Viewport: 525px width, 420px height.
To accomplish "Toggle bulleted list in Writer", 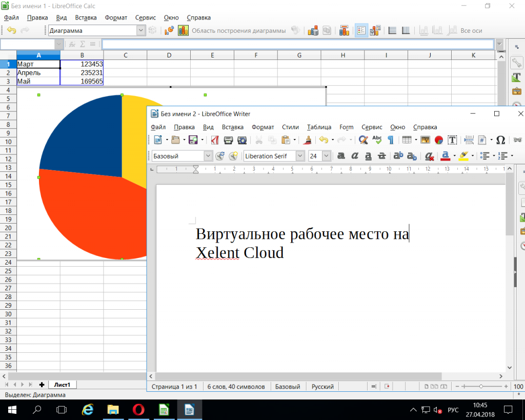I will tap(484, 156).
